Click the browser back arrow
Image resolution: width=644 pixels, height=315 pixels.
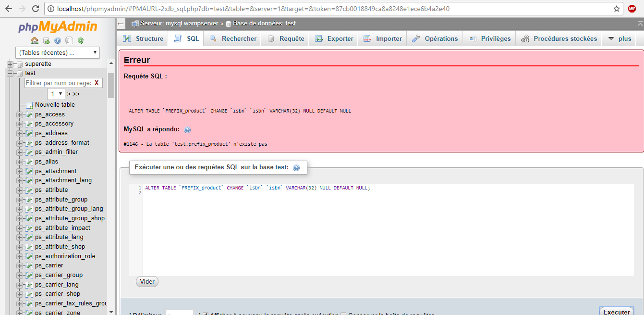[8, 9]
